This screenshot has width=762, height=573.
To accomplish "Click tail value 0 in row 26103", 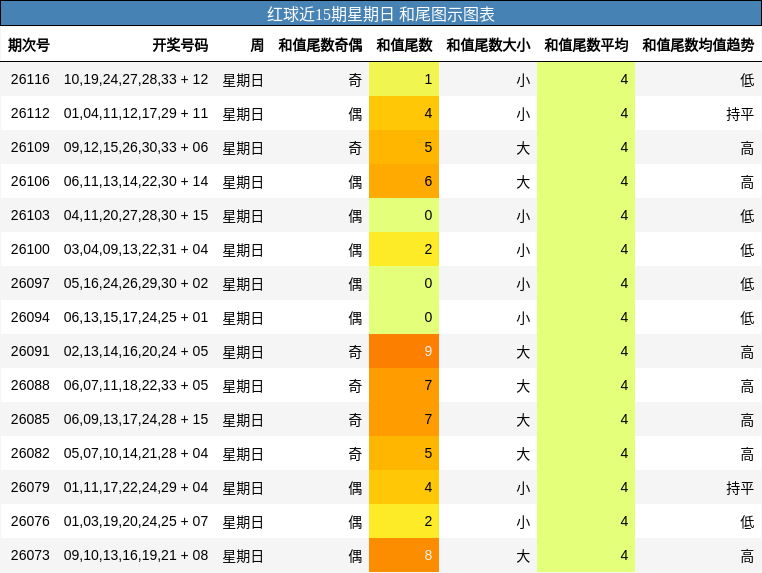I will [404, 215].
